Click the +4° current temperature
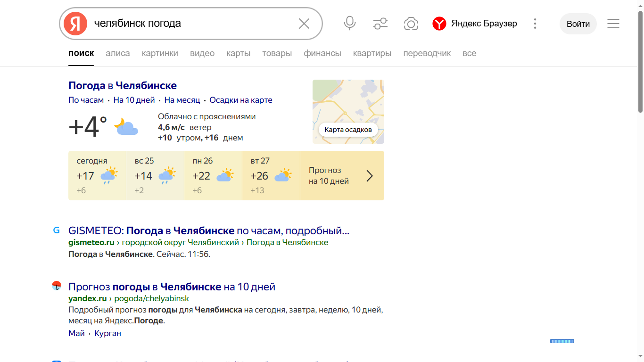This screenshot has width=644, height=362. [88, 127]
